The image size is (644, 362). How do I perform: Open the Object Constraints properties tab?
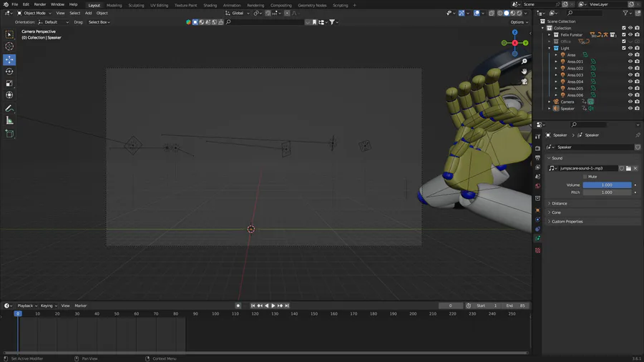(x=537, y=229)
